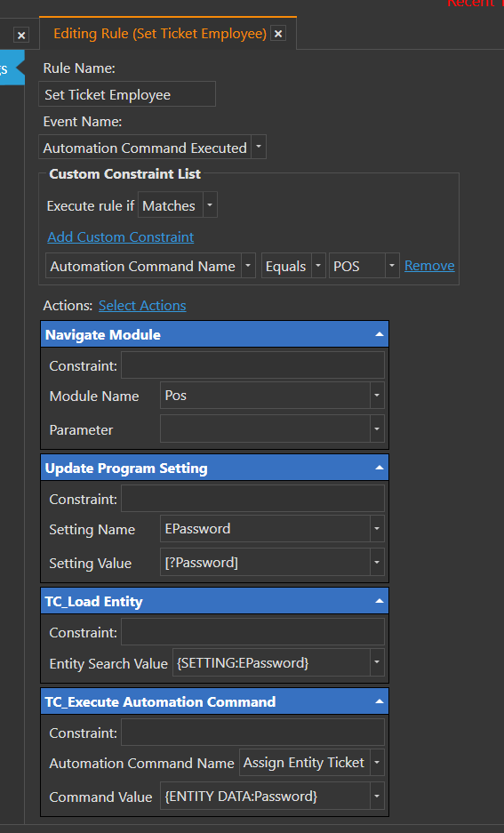Collapse the Navigate Module action header arrow
Viewport: 504px width, 833px height.
click(380, 334)
